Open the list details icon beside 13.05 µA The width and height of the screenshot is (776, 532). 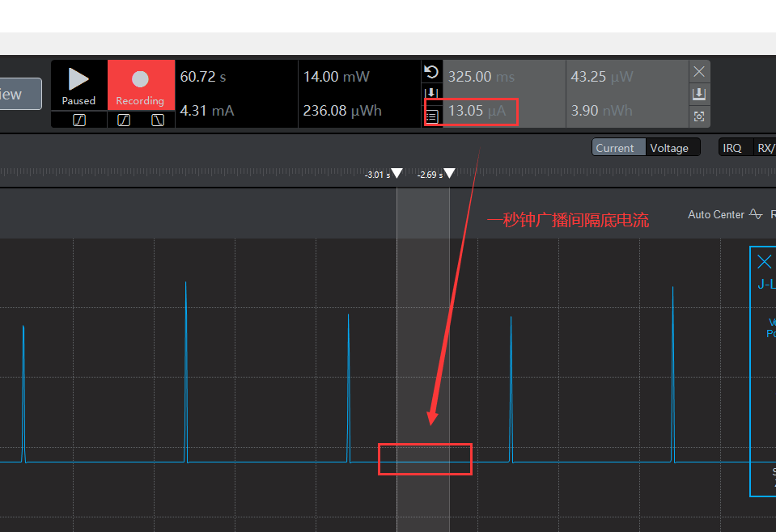(x=431, y=117)
